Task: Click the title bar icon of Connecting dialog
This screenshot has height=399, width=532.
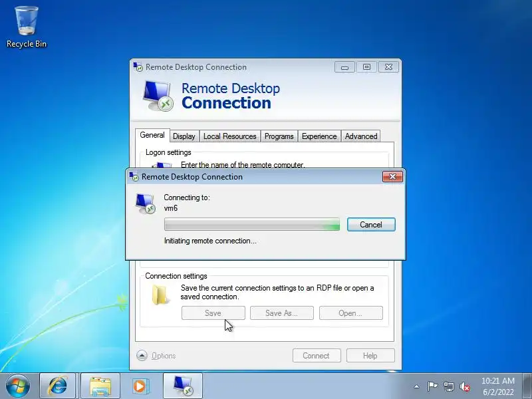Action: 134,177
